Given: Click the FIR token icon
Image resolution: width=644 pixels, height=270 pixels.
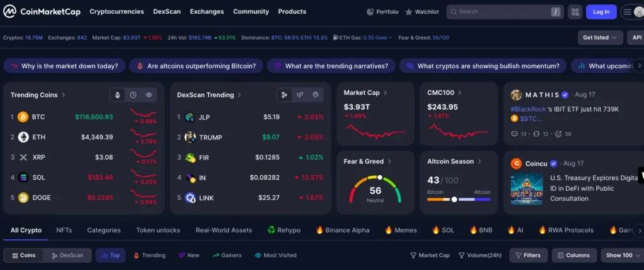Looking at the screenshot, I should tap(190, 157).
